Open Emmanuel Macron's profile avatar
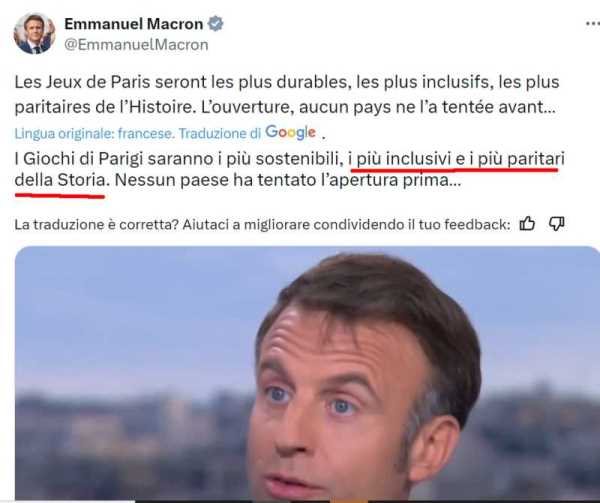Image resolution: width=600 pixels, height=503 pixels. pyautogui.click(x=34, y=34)
